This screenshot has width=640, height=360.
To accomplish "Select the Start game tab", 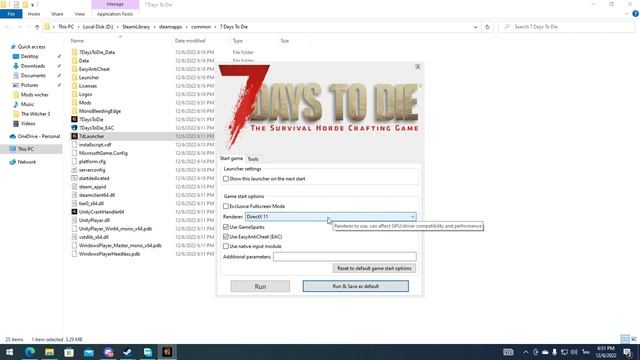I will [x=231, y=158].
